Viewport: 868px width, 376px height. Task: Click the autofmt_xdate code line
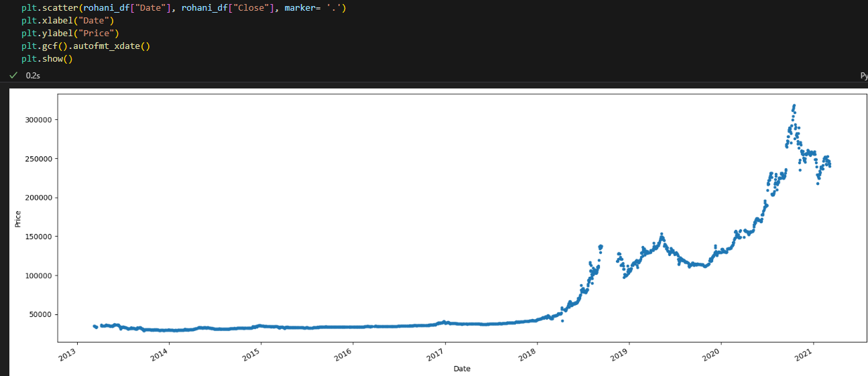86,46
